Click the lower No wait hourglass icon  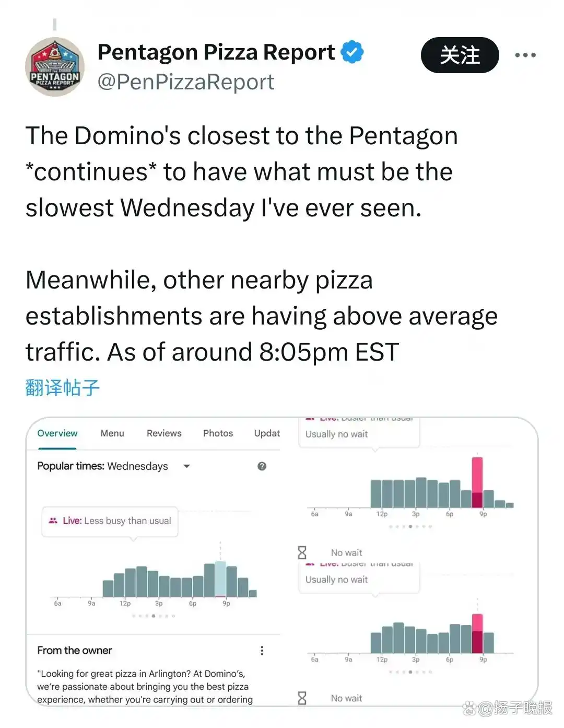pyautogui.click(x=302, y=698)
